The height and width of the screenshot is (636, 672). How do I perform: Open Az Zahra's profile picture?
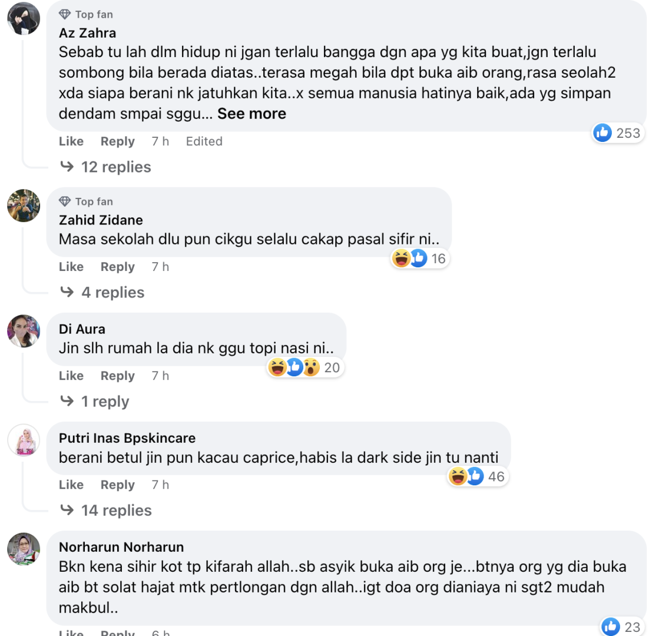click(x=24, y=18)
